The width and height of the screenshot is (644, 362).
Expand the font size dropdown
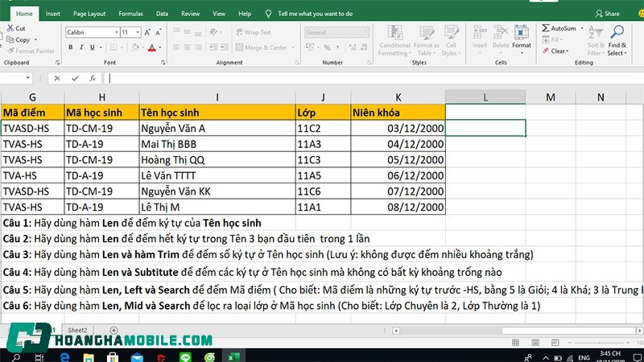(x=136, y=32)
